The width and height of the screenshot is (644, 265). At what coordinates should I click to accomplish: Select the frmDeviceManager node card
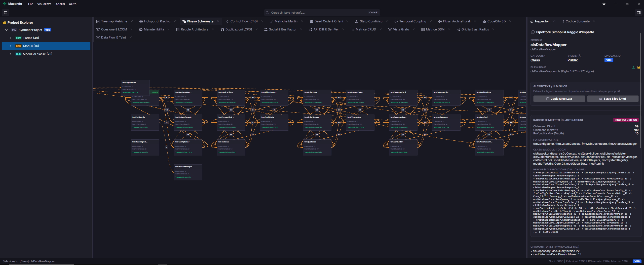click(x=188, y=172)
